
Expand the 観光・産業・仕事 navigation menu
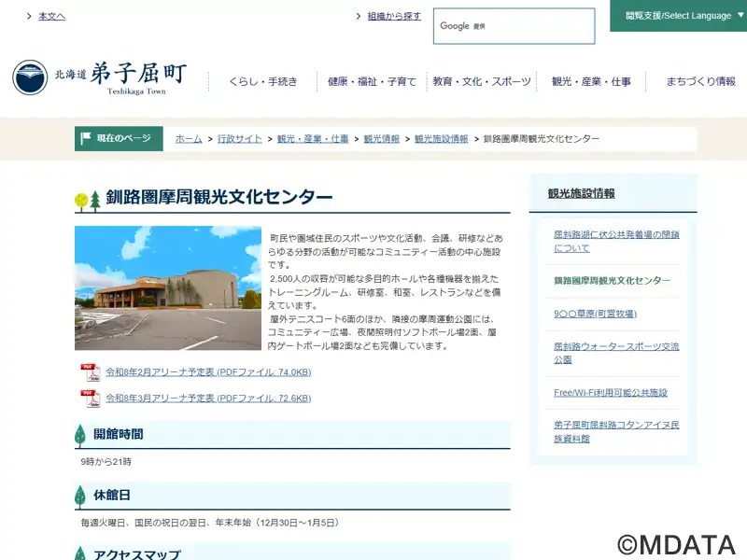pyautogui.click(x=591, y=82)
